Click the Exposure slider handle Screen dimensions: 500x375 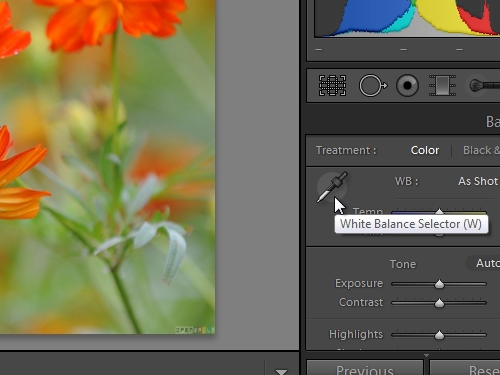(x=439, y=284)
